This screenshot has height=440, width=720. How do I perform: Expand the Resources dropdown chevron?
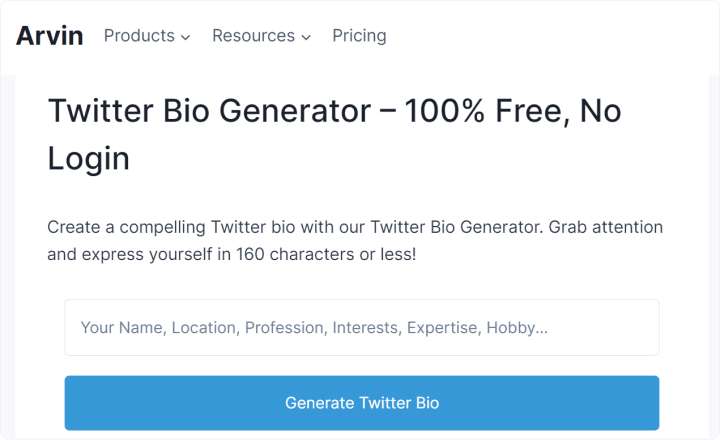click(306, 37)
